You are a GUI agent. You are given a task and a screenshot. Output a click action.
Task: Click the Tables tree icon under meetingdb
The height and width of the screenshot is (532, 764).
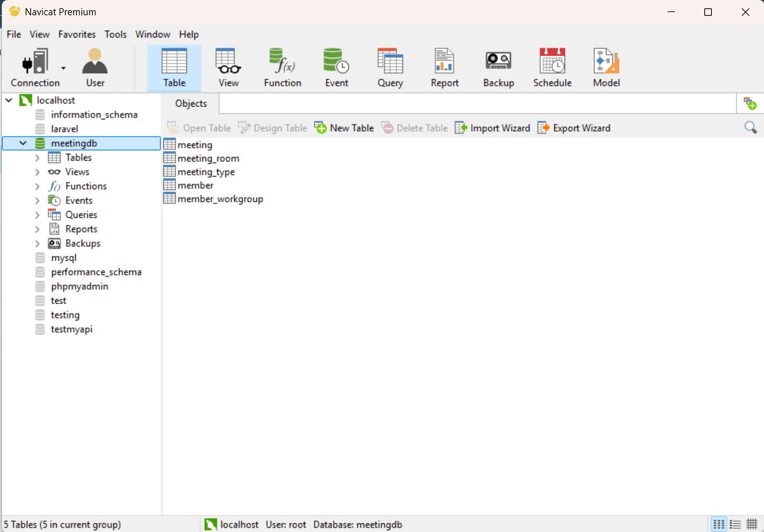click(55, 158)
